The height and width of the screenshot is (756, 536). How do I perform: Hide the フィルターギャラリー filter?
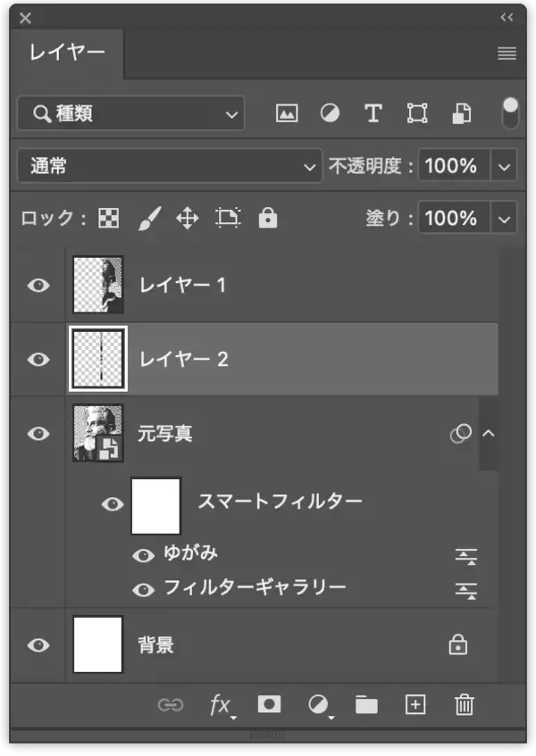143,590
